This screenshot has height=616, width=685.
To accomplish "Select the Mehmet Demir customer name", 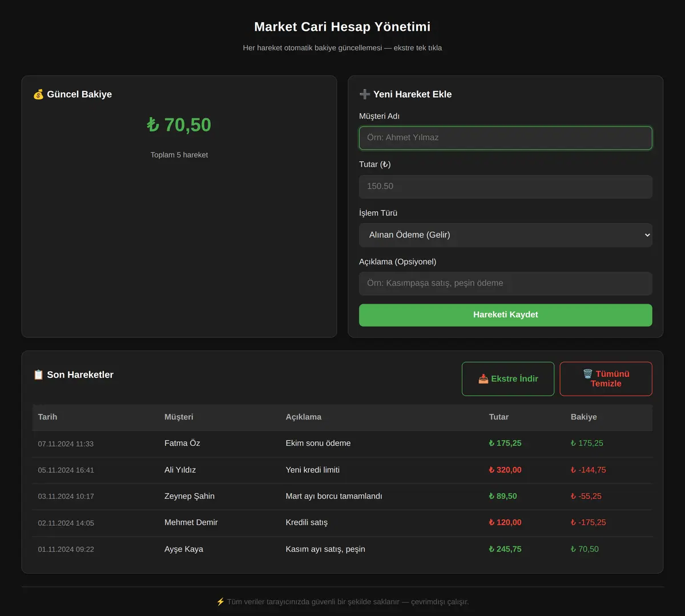I will coord(191,522).
